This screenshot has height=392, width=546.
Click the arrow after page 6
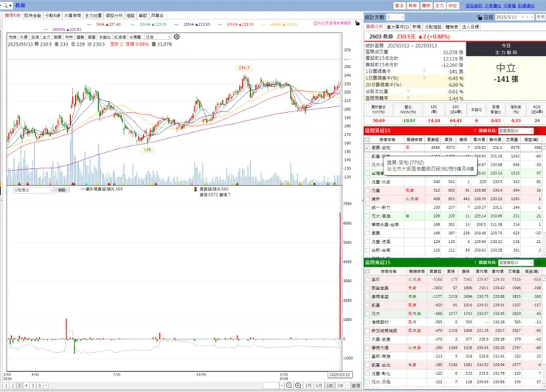[46, 385]
